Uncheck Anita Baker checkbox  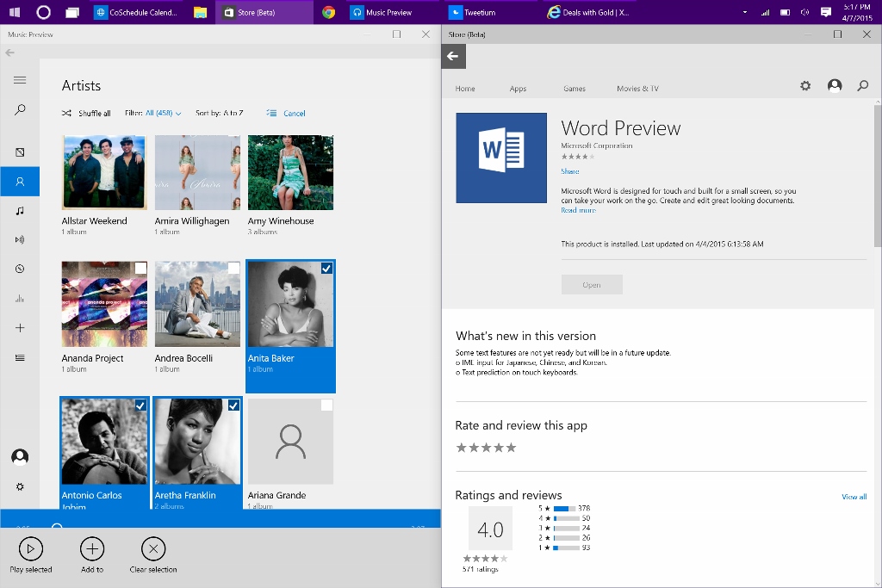click(x=326, y=268)
